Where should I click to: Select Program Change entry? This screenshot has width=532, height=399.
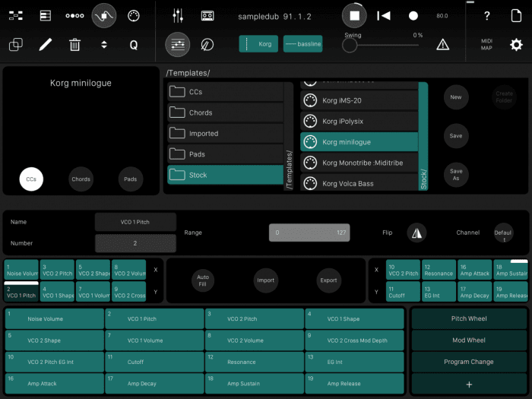tap(469, 362)
